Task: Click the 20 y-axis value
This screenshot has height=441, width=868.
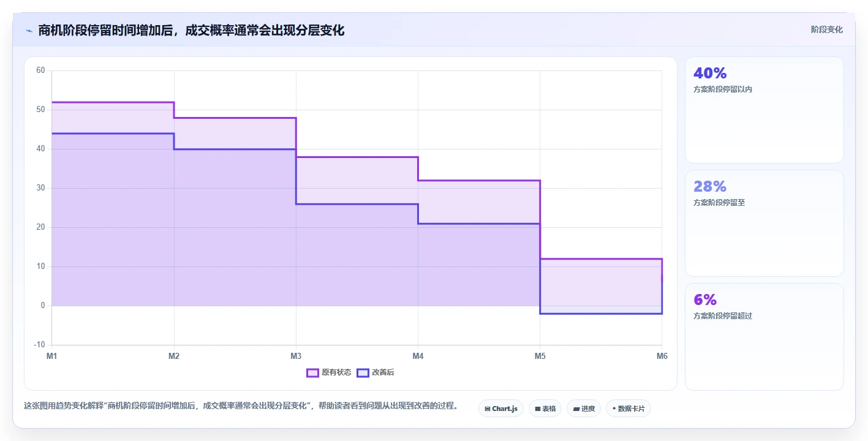Action: pyautogui.click(x=40, y=227)
